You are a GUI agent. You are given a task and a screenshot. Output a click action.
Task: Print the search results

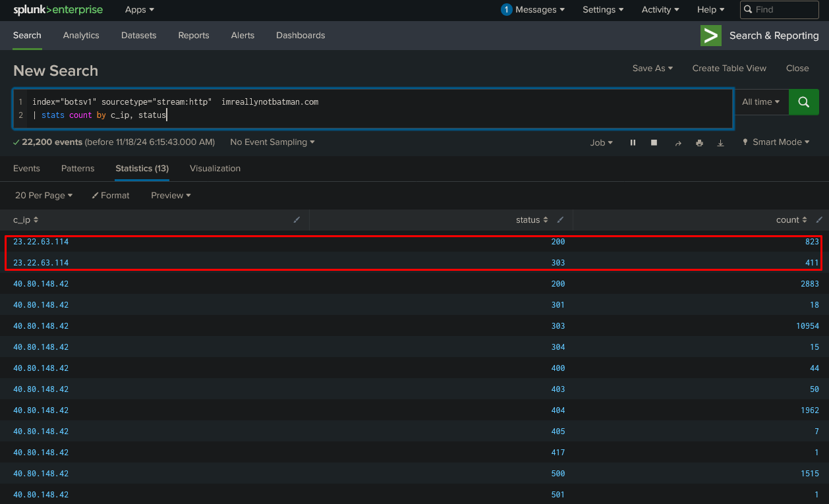point(699,142)
